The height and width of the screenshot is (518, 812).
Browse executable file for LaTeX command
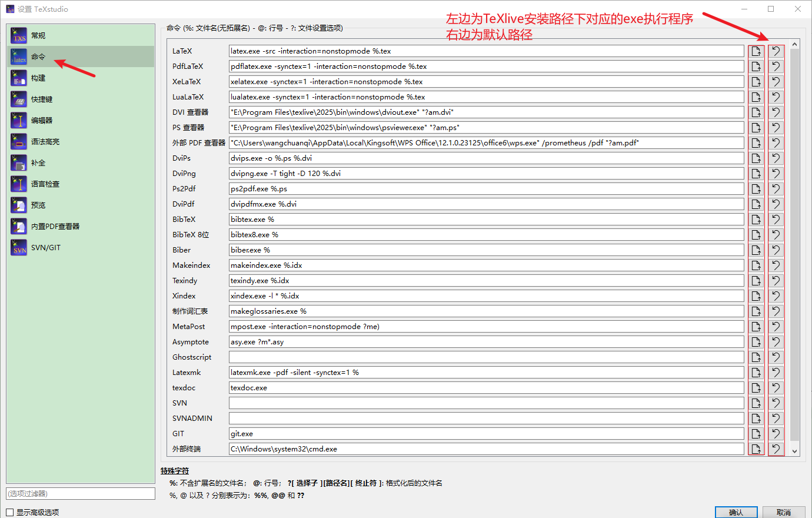(756, 51)
